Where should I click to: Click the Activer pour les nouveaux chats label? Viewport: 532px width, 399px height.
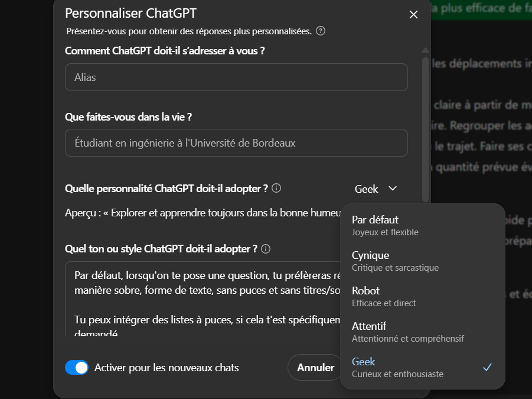[167, 368]
